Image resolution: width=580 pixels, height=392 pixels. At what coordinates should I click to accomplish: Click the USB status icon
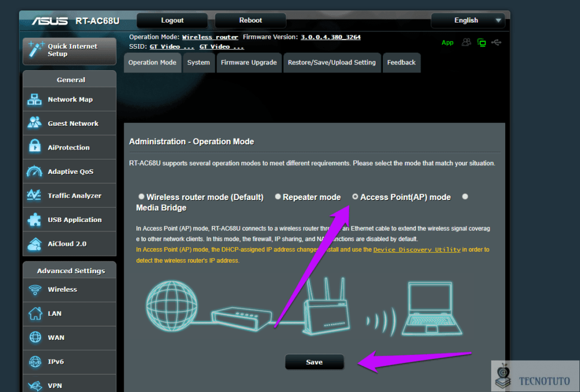click(496, 42)
